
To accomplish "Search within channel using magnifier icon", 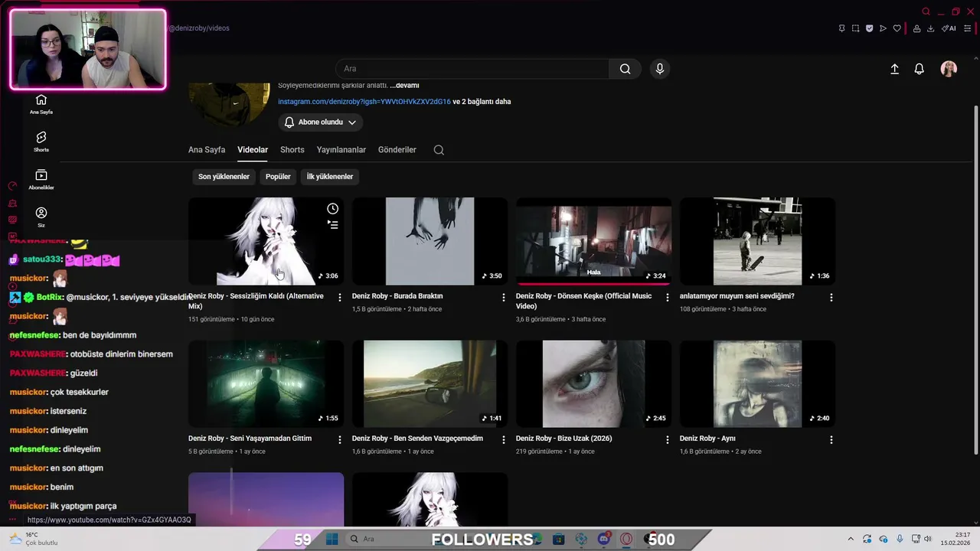I will click(439, 150).
